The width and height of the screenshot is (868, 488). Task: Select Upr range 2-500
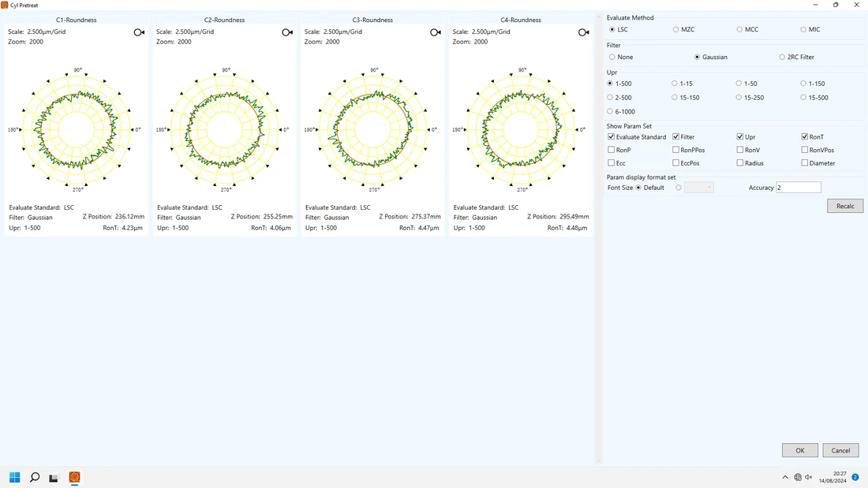619,98
